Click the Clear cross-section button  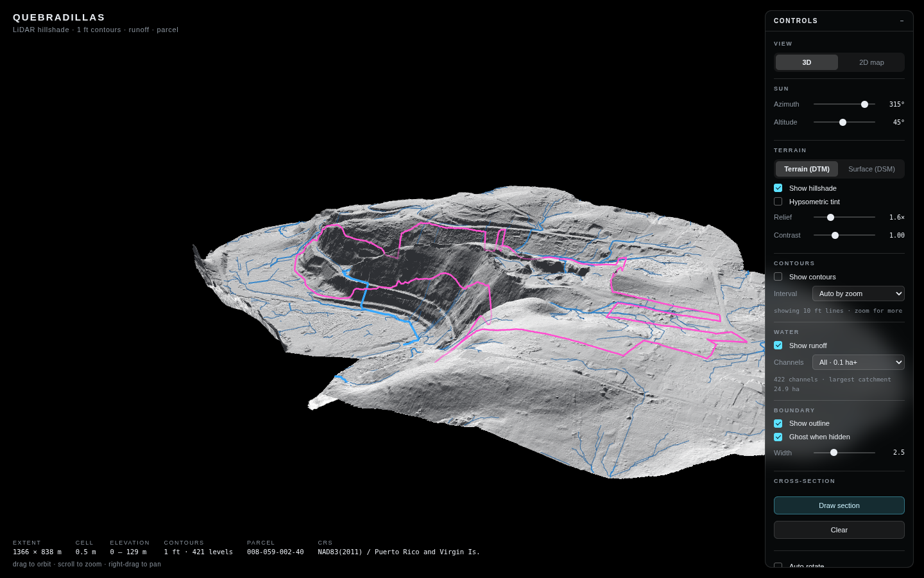(839, 530)
